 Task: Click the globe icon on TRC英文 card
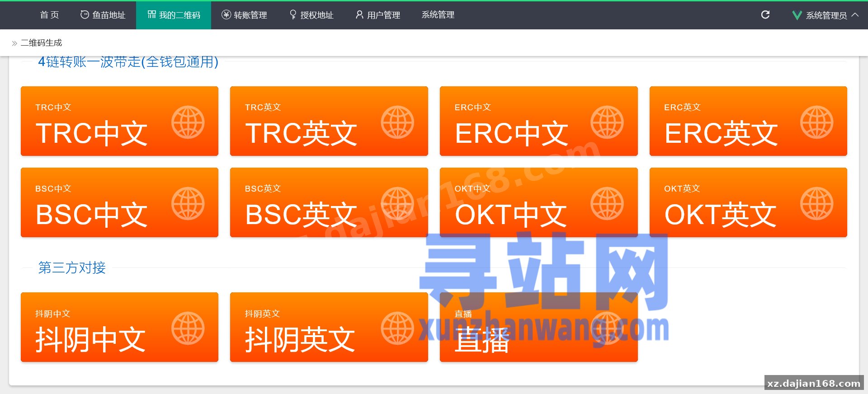[x=397, y=122]
